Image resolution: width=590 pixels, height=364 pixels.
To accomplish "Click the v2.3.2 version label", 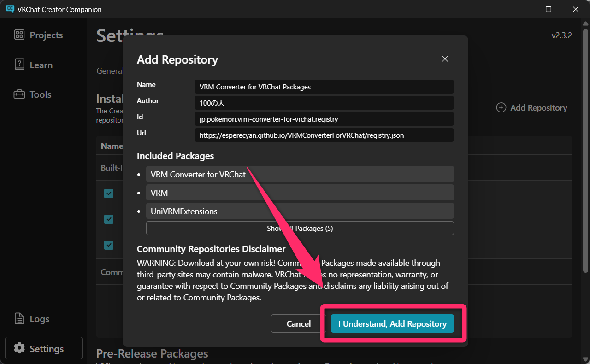I will click(x=561, y=35).
